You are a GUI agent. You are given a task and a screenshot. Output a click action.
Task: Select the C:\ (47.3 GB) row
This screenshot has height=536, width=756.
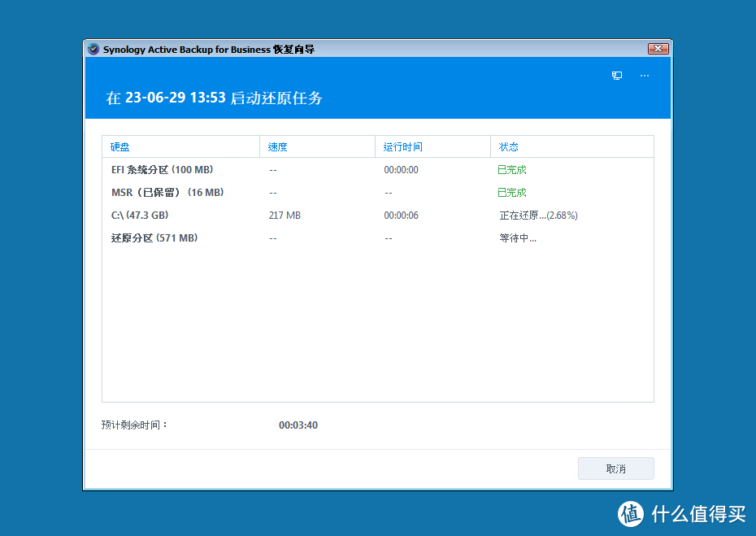pyautogui.click(x=378, y=216)
